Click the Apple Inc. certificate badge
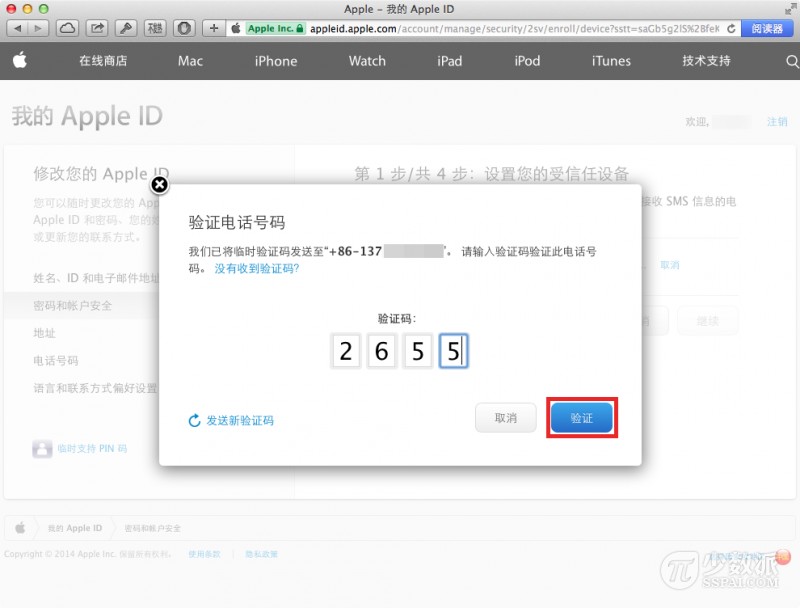 (x=276, y=29)
